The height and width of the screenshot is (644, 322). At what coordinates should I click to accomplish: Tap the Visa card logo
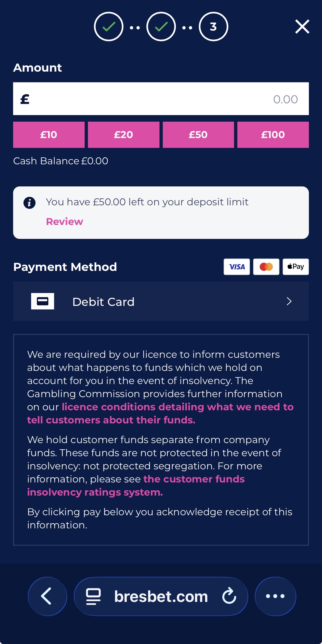tap(237, 267)
